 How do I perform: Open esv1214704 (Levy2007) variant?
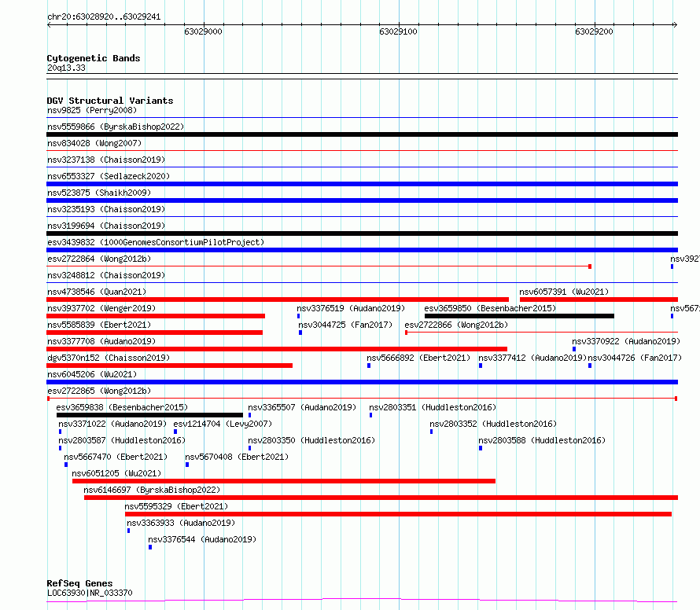223,424
